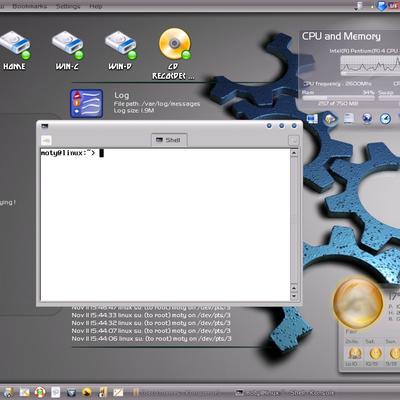Click the first day forecast icon
The width and height of the screenshot is (400, 400).
(x=354, y=353)
